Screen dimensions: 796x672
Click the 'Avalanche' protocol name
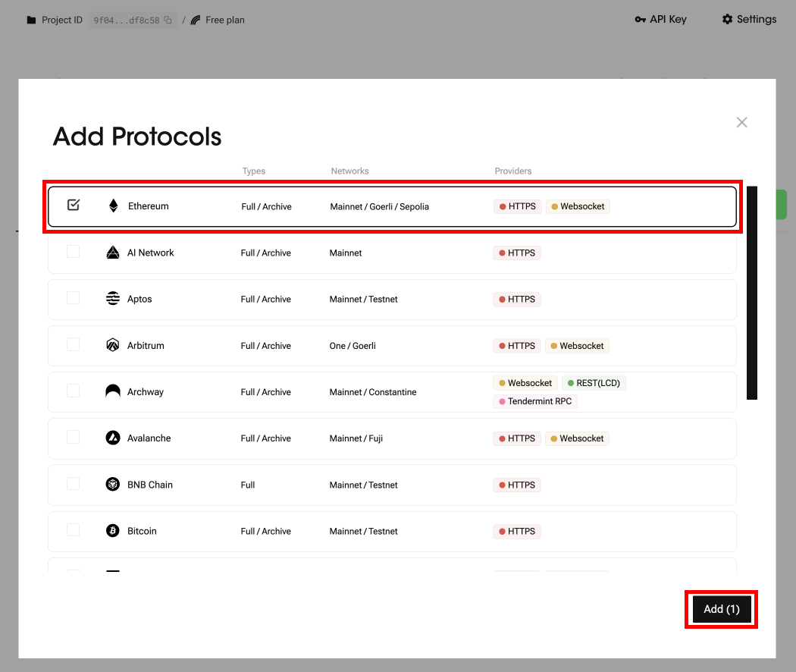pos(149,438)
